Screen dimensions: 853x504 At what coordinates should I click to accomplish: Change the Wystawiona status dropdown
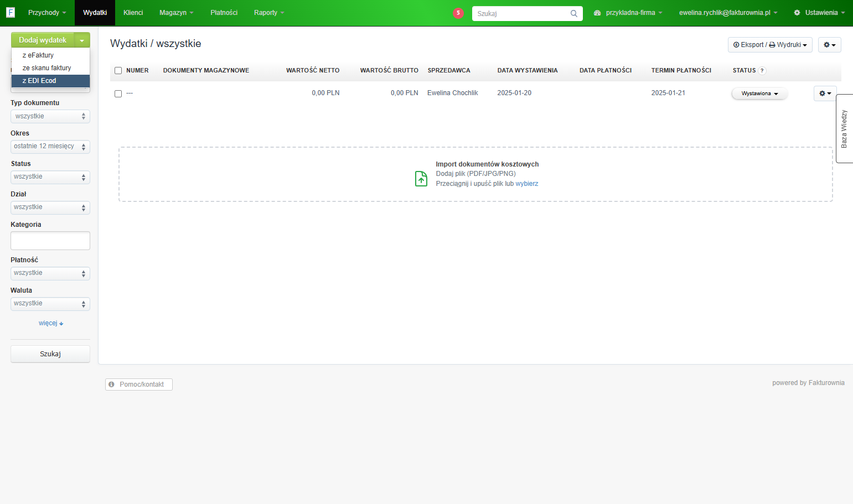click(759, 93)
